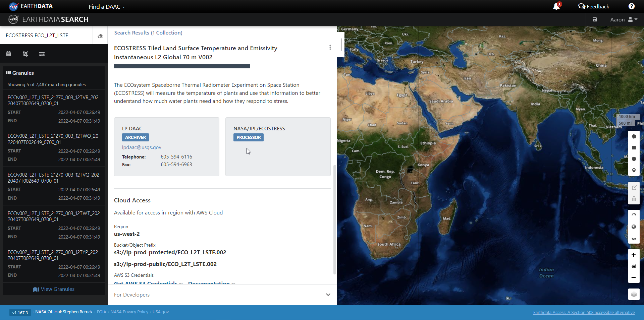Clear the search with the eraser icon
This screenshot has height=320, width=644.
tap(100, 36)
